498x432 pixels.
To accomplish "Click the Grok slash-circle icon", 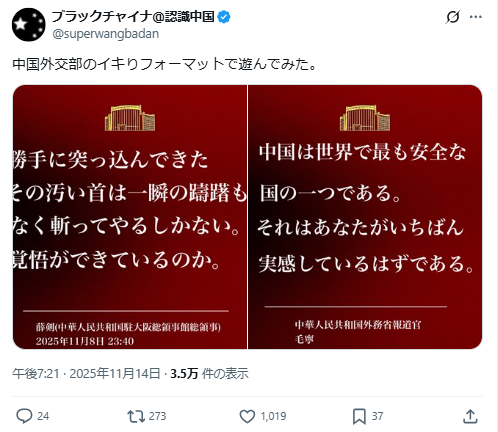I will point(452,17).
